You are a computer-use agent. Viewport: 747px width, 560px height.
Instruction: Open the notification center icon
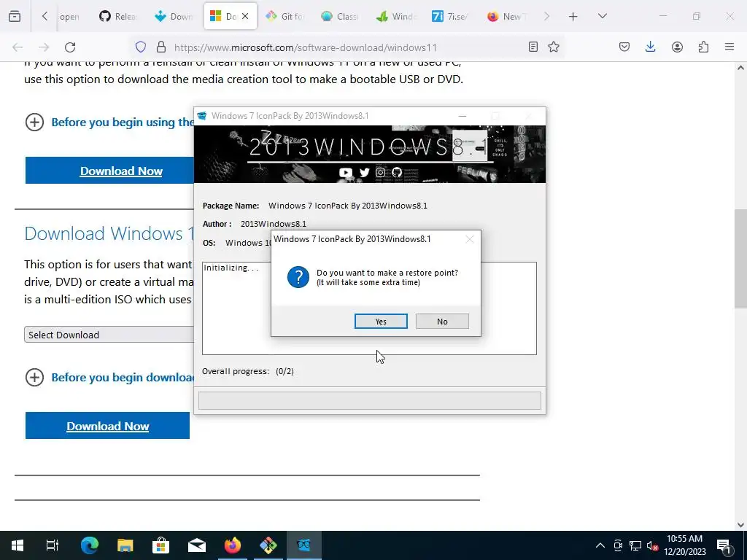tap(724, 545)
